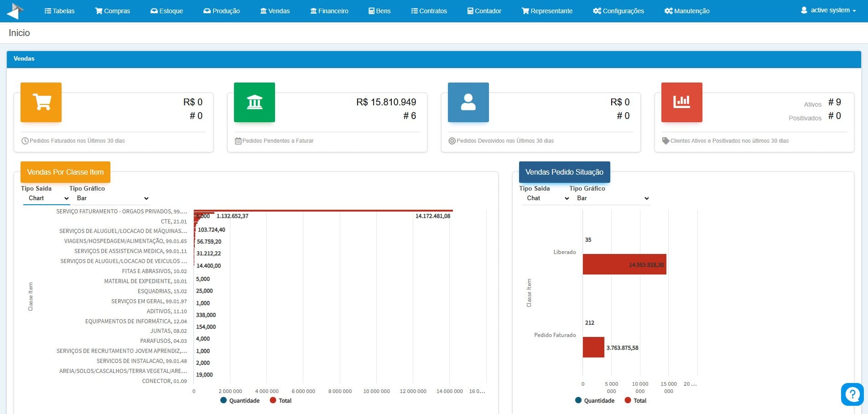Click the application logo in top-left corner
This screenshot has height=414, width=868.
[15, 10]
